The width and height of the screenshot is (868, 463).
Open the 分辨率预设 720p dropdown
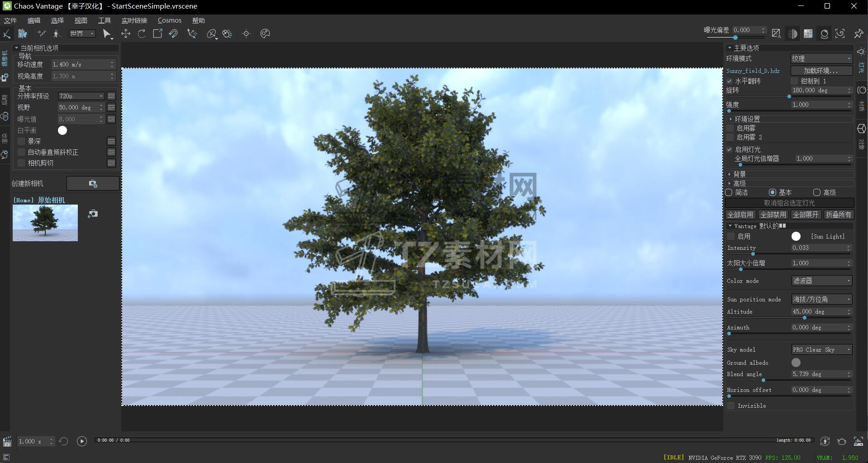81,96
